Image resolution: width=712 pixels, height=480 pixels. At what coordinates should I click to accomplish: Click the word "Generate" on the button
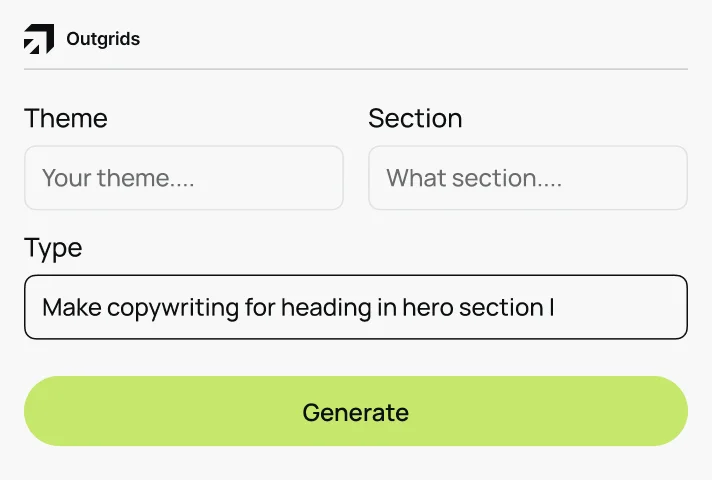356,412
